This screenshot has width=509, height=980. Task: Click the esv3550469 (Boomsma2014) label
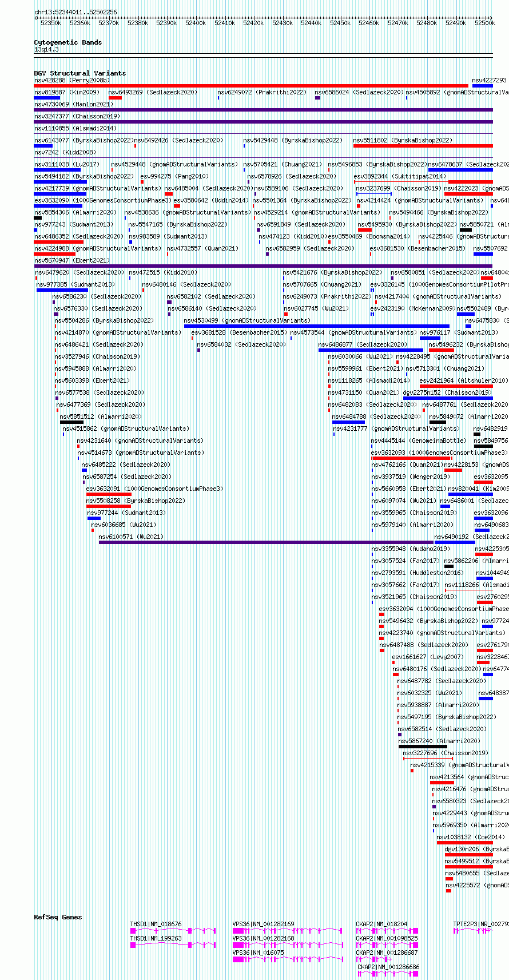tap(369, 236)
